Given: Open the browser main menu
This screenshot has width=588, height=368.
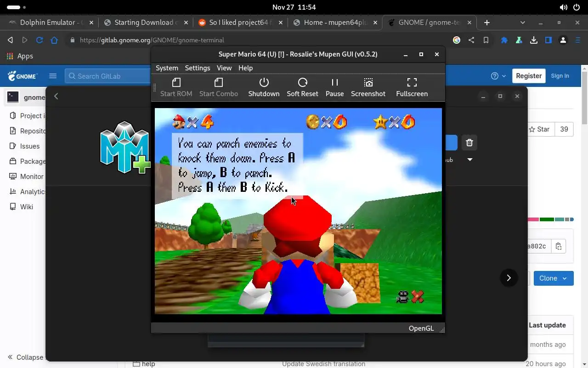Looking at the screenshot, I should [x=578, y=40].
